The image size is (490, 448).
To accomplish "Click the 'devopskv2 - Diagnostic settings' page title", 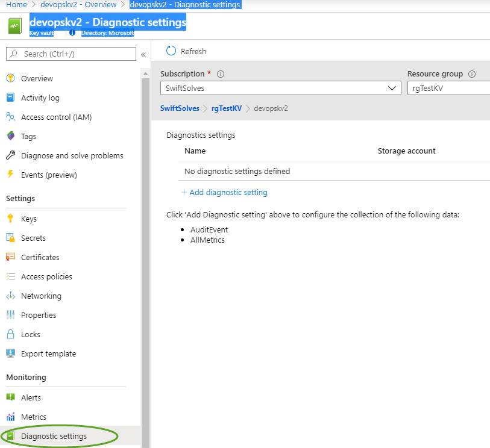I will pos(108,22).
